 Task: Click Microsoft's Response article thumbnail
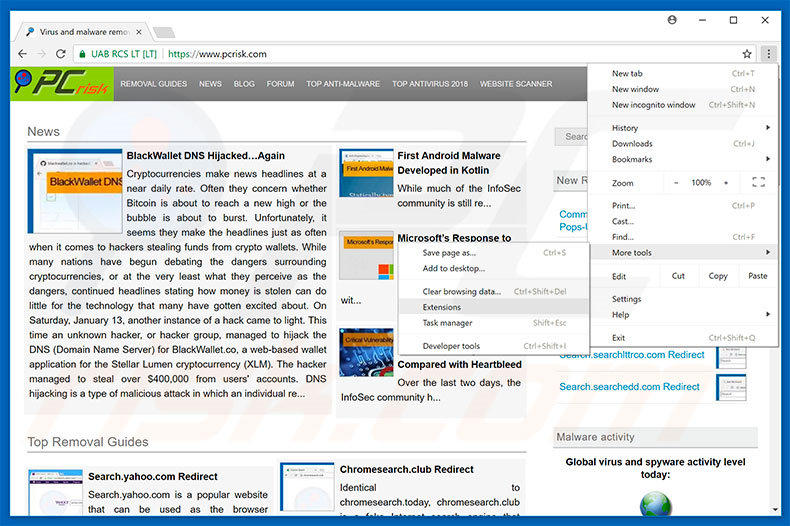(x=366, y=255)
